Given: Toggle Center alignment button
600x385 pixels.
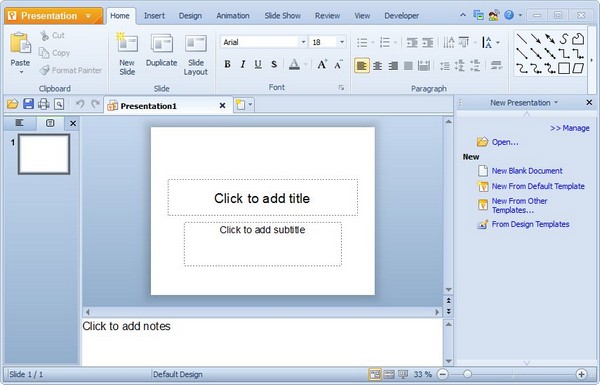Looking at the screenshot, I should pyautogui.click(x=377, y=66).
